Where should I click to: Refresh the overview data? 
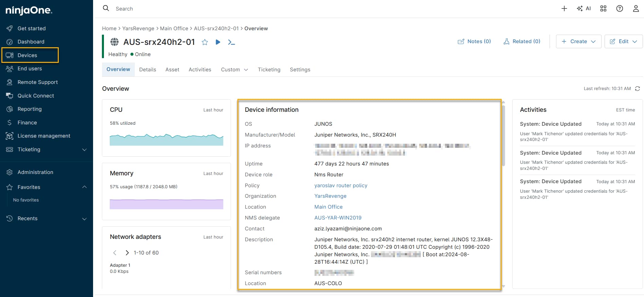click(638, 89)
